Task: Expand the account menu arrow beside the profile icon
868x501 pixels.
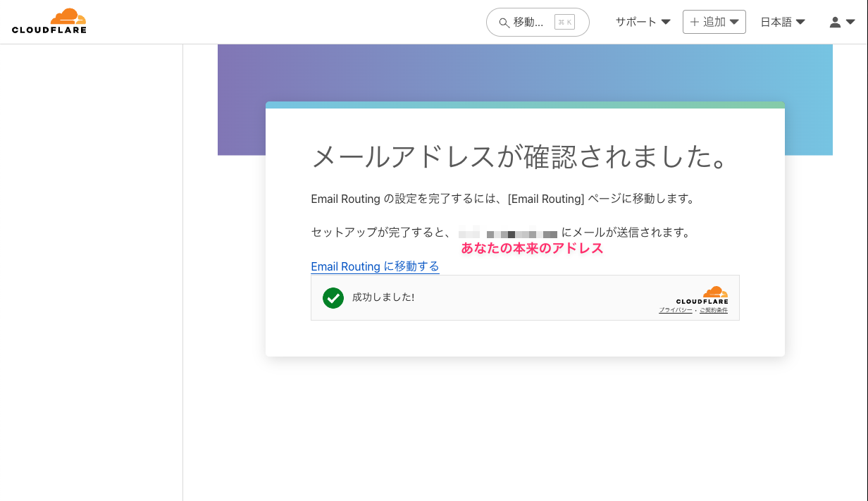Action: [850, 22]
